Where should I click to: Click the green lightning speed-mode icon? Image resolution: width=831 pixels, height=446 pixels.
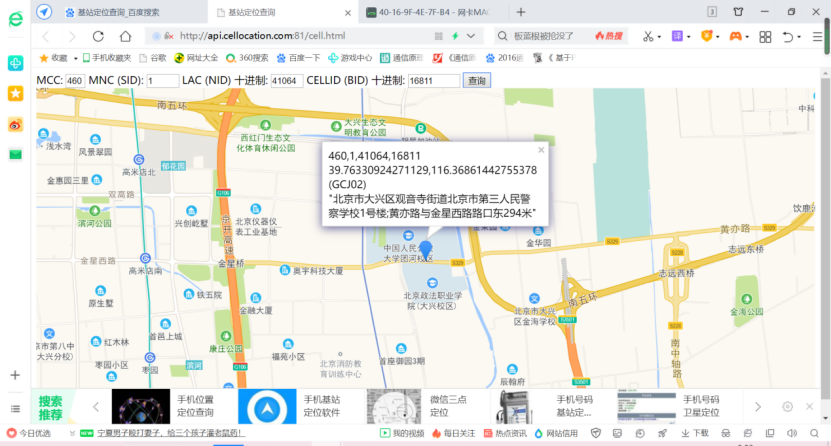click(x=455, y=36)
